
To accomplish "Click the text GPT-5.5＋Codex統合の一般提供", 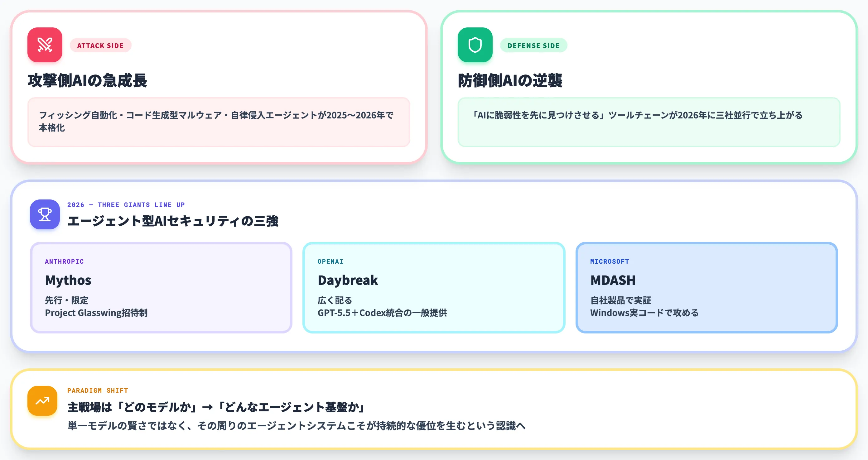I will click(x=382, y=313).
